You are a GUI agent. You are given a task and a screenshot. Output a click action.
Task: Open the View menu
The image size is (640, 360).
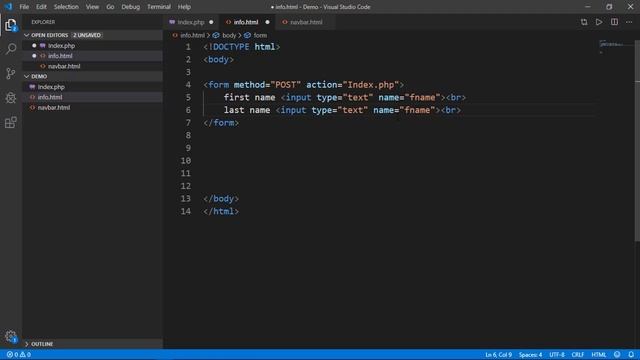(92, 7)
